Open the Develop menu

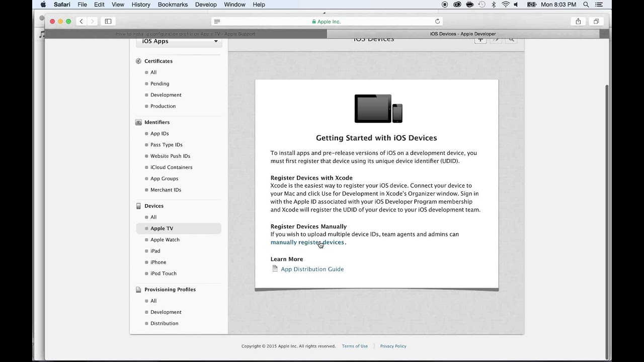[x=206, y=5]
